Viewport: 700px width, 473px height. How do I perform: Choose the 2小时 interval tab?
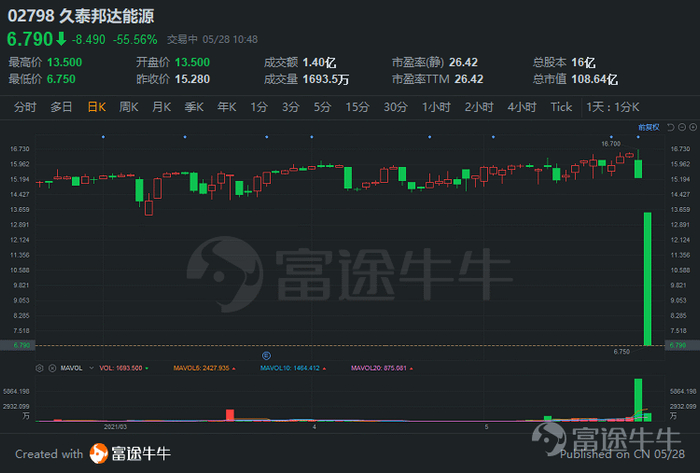coord(479,107)
